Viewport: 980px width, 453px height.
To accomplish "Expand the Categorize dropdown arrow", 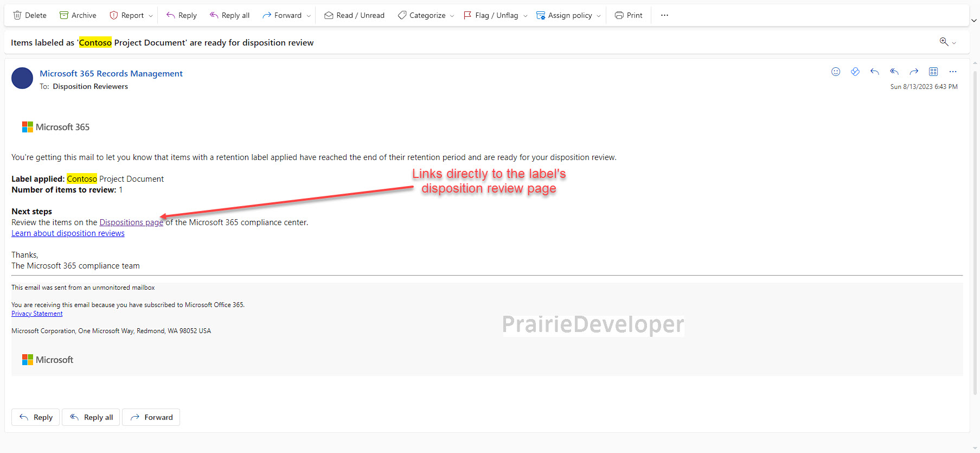I will coord(452,16).
